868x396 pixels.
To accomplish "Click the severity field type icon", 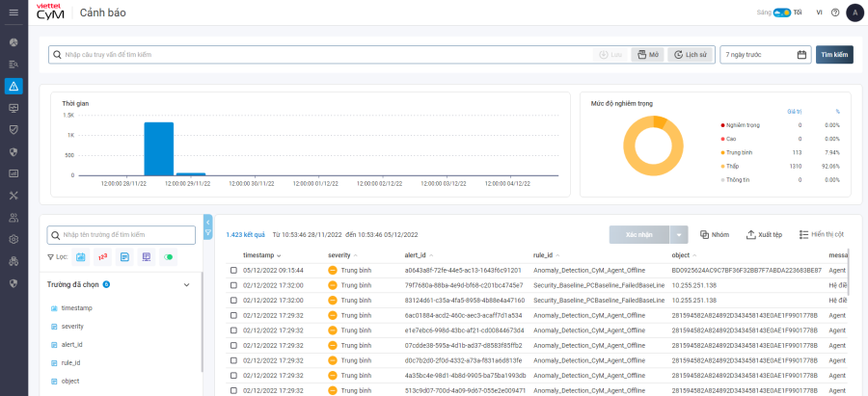I will tap(54, 327).
